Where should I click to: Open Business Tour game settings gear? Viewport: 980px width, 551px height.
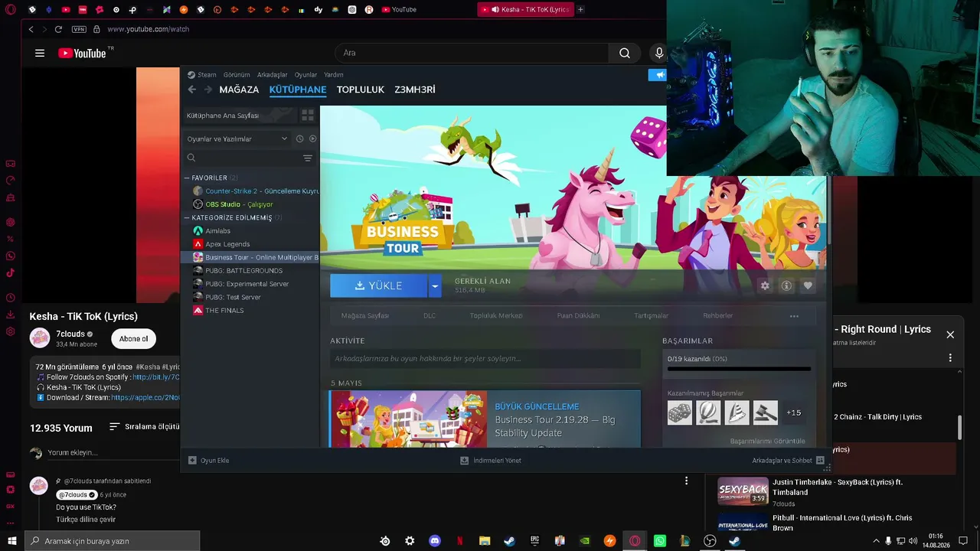click(x=765, y=285)
